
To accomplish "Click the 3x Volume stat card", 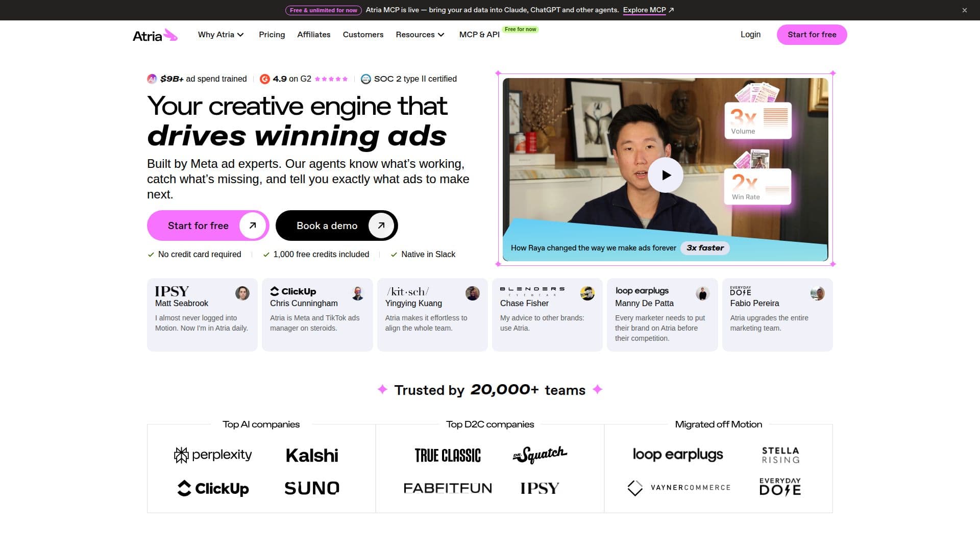I will pos(758,120).
